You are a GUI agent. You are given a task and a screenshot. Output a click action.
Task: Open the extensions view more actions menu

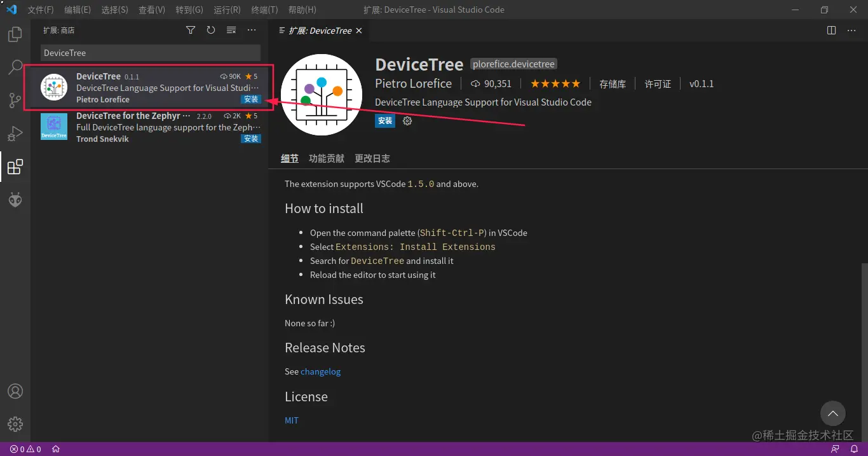(x=252, y=30)
